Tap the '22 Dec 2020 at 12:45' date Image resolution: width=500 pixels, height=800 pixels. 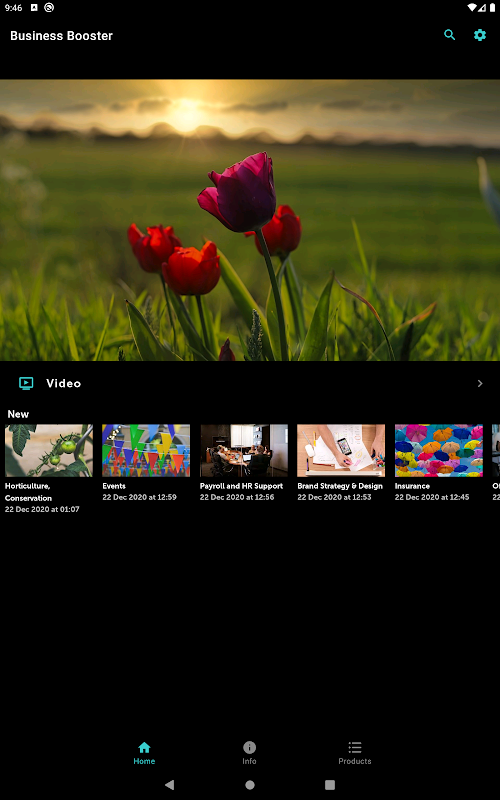[432, 497]
